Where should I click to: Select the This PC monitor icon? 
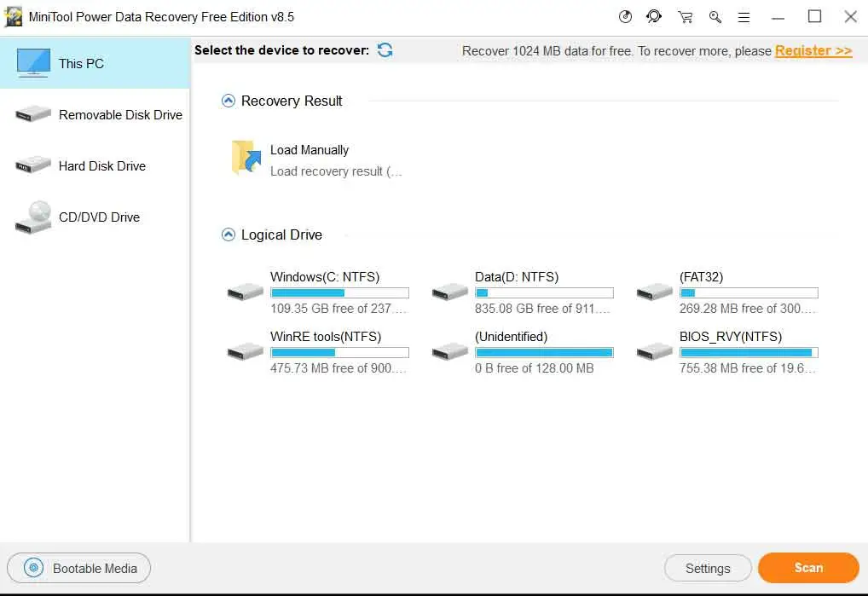point(33,62)
